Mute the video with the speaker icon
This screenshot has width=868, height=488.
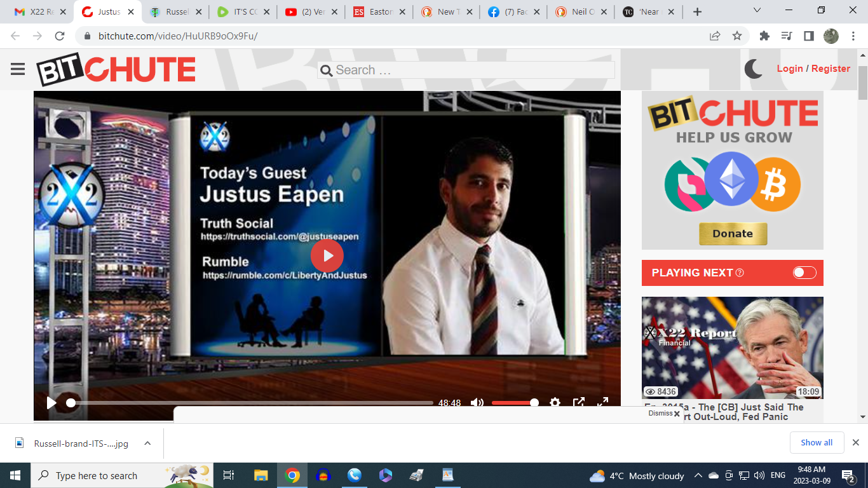coord(477,403)
